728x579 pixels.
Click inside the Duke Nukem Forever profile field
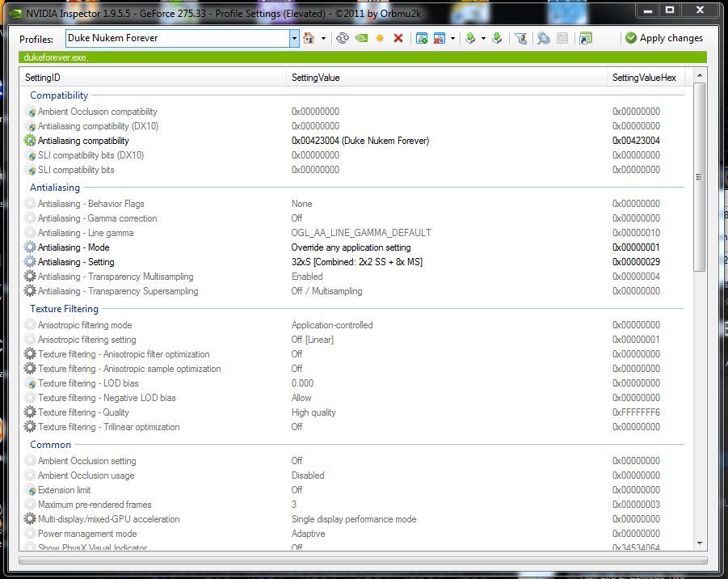178,38
